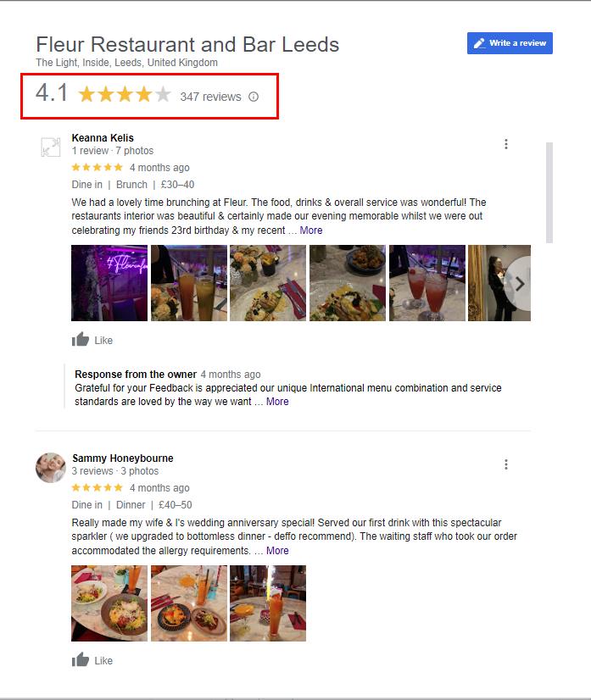Expand Sammy Honeybourne's review with More
591x700 pixels.
coord(277,551)
